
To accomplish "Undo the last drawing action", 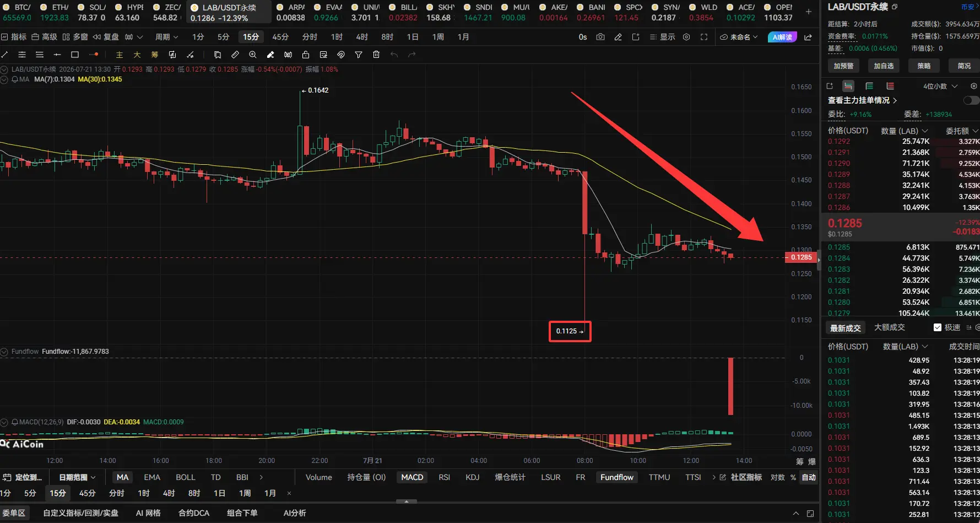I will [394, 55].
